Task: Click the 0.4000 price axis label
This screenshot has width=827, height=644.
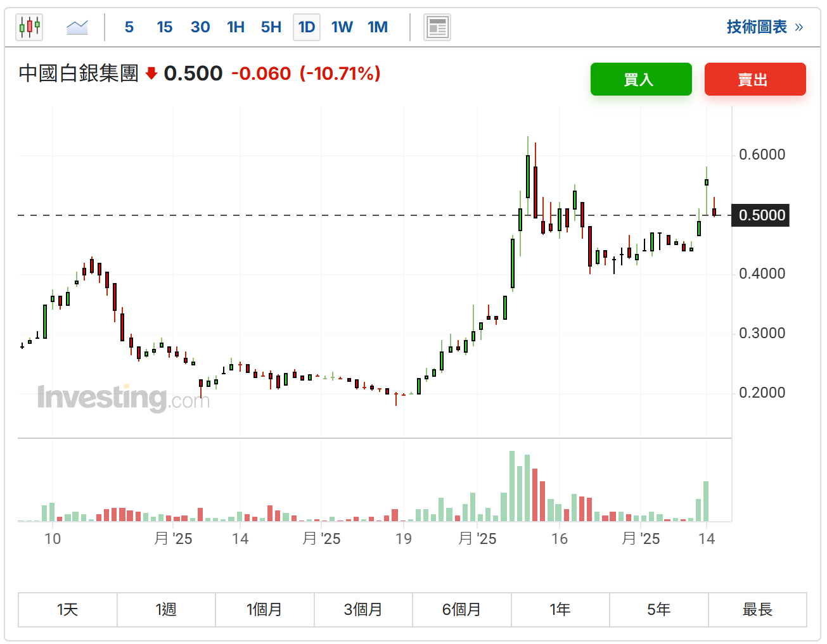Action: click(x=762, y=274)
